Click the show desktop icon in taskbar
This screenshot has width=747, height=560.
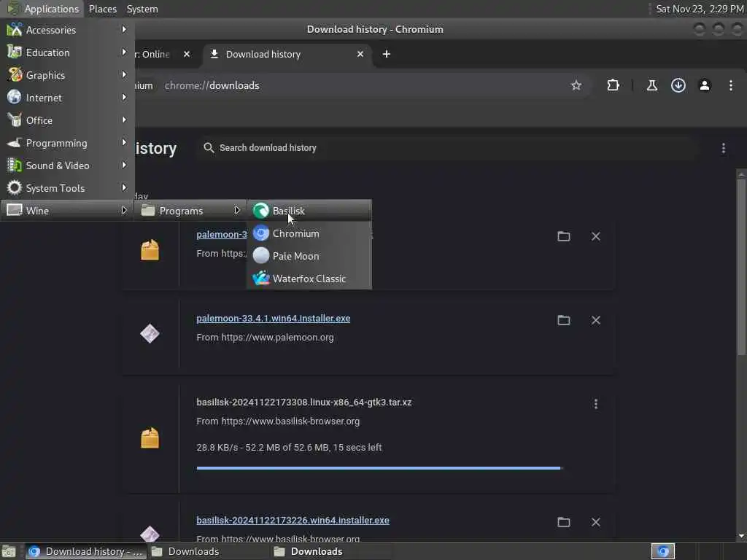click(x=9, y=551)
